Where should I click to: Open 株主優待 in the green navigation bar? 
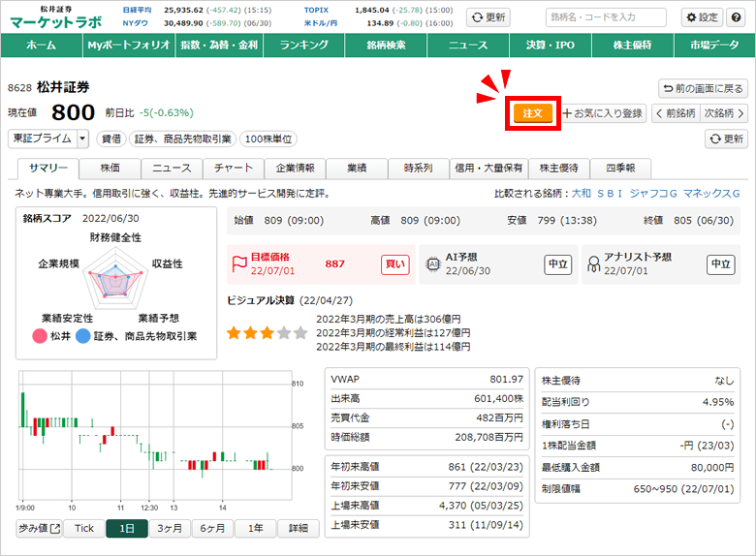pos(633,46)
